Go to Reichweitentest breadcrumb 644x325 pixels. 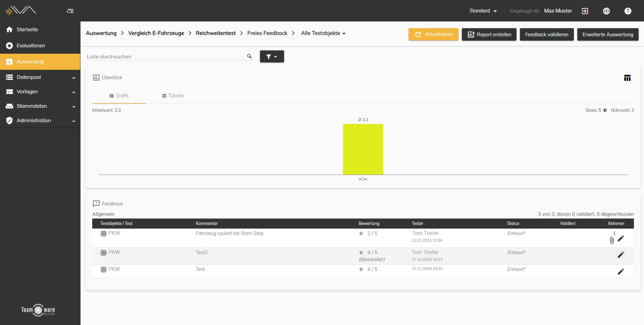pos(216,33)
